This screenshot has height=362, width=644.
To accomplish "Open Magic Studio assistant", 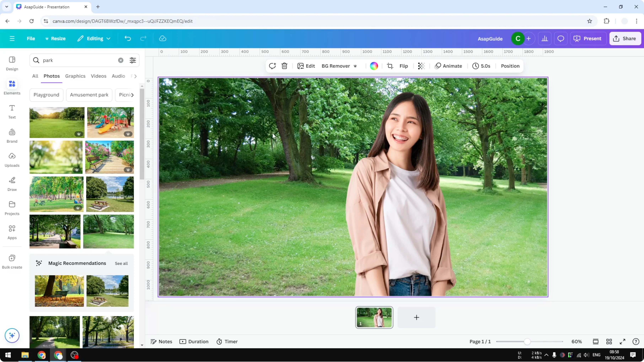I will coord(12,336).
